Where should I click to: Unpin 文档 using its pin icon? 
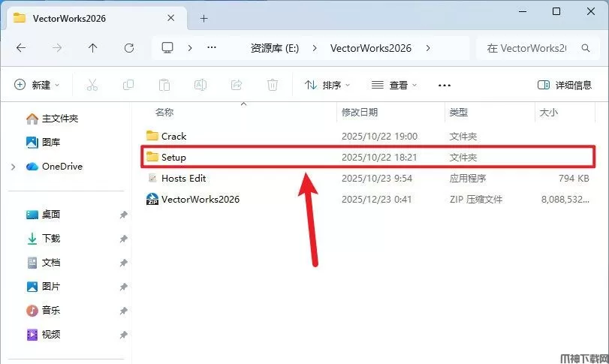[x=123, y=263]
